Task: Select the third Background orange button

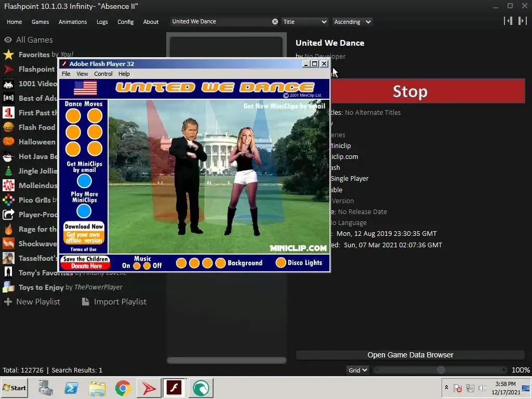Action: 207,263
